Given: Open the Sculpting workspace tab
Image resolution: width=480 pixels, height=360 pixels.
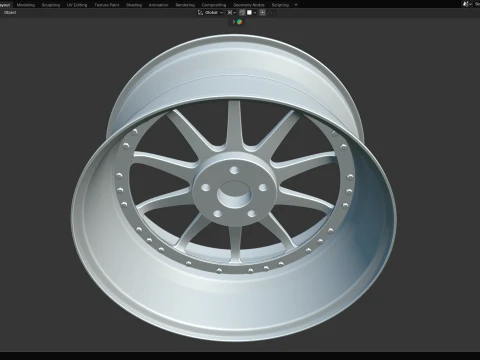Looking at the screenshot, I should [51, 5].
